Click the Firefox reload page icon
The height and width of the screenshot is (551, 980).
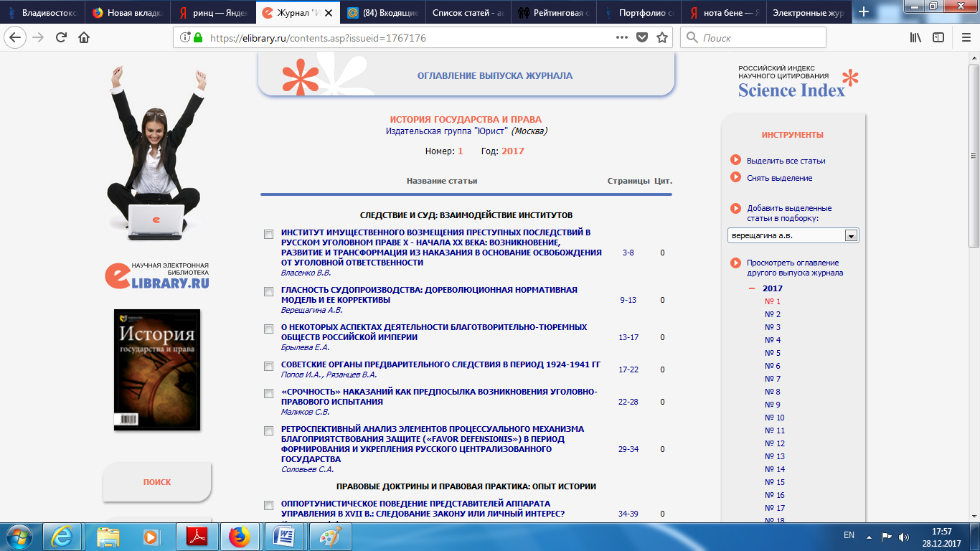click(x=61, y=38)
